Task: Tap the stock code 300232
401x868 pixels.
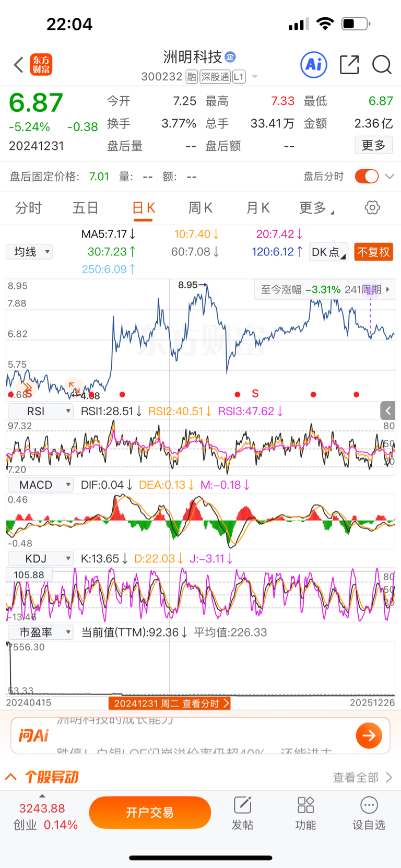Action: (162, 77)
